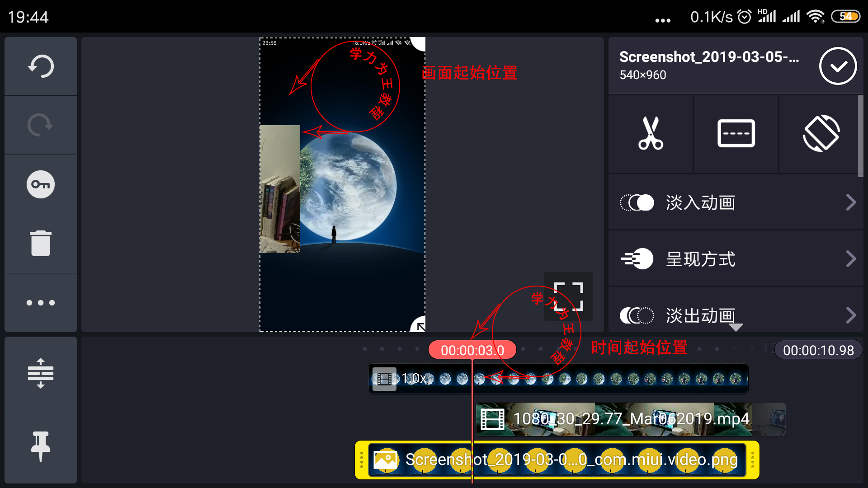This screenshot has height=488, width=868.
Task: Toggle fullscreen preview bracket icon
Action: [568, 296]
